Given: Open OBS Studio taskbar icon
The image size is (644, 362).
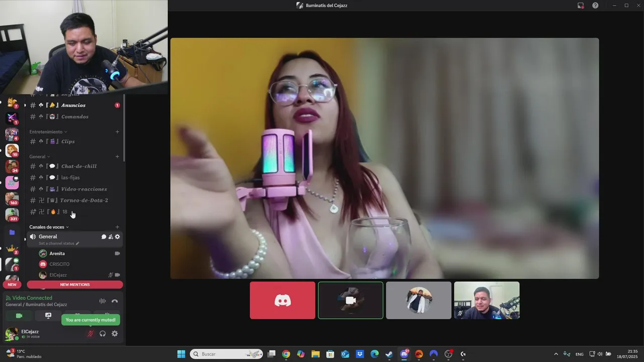Looking at the screenshot, I should click(448, 354).
